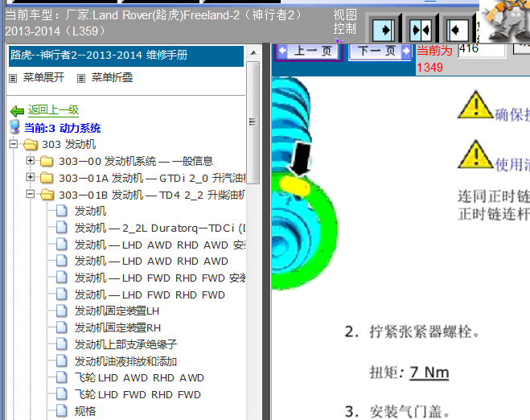Click the document icon beside 发动机油液排放和添加
The width and height of the screenshot is (530, 420).
point(61,360)
